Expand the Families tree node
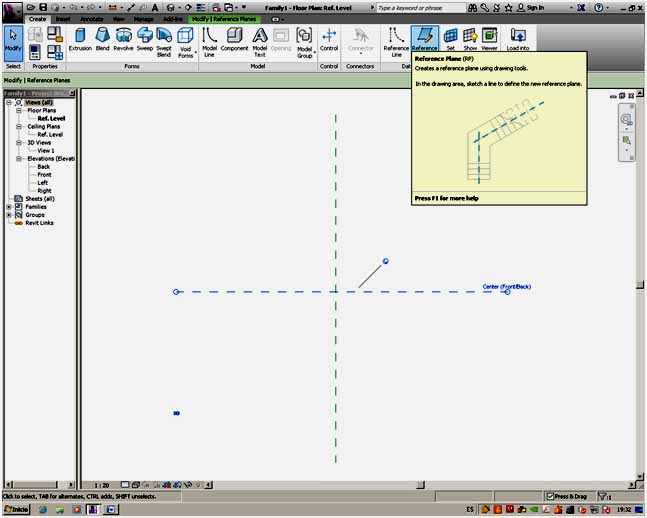647x518 pixels. tap(9, 207)
